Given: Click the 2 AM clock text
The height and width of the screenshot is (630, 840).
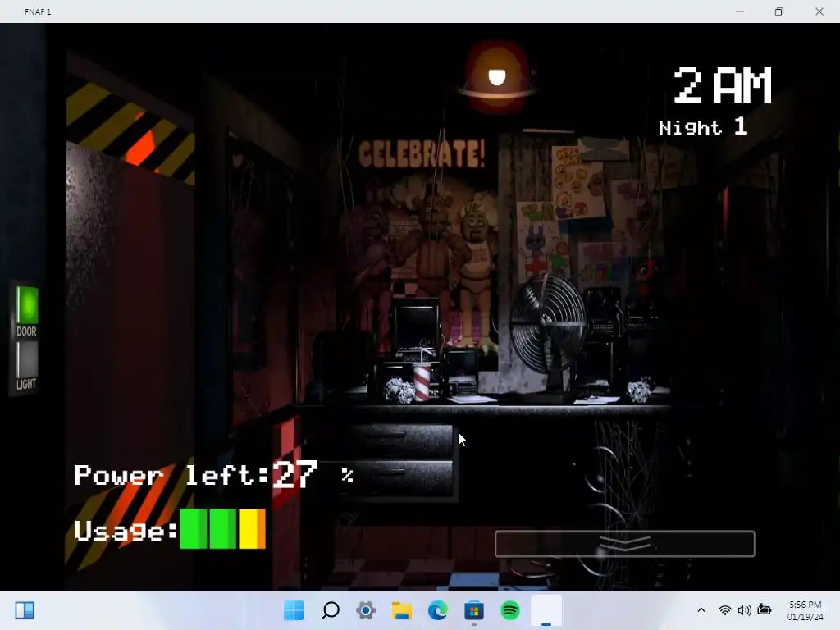Looking at the screenshot, I should (722, 85).
